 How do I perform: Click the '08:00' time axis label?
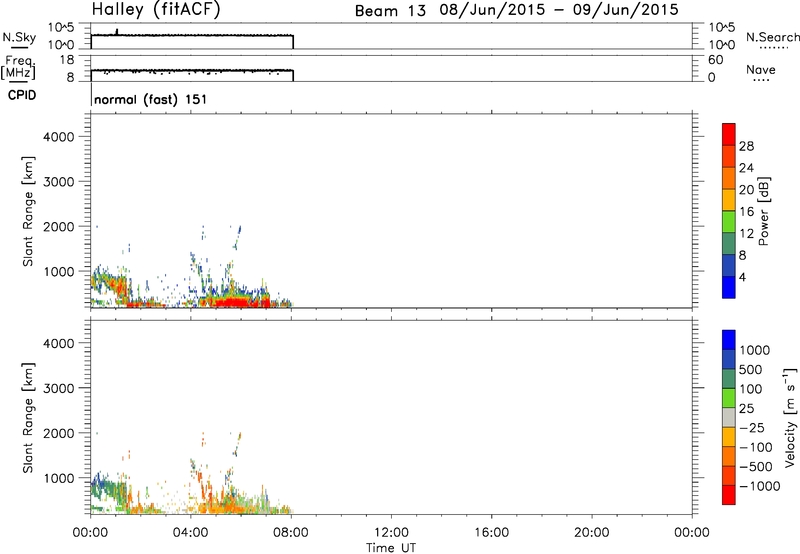(x=291, y=533)
